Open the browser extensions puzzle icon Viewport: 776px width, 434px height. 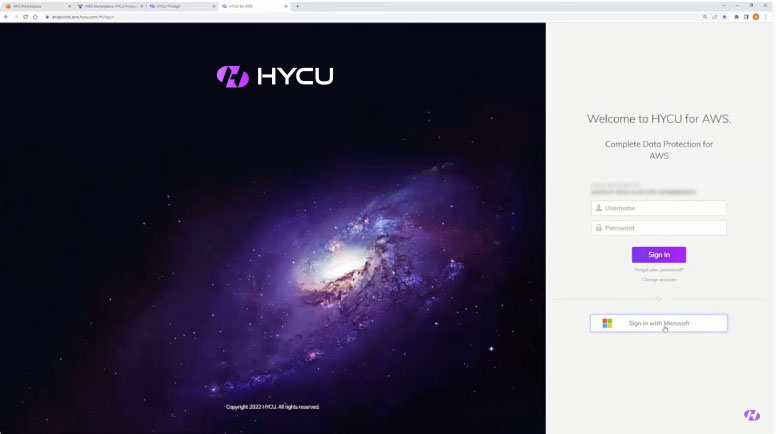click(x=736, y=17)
